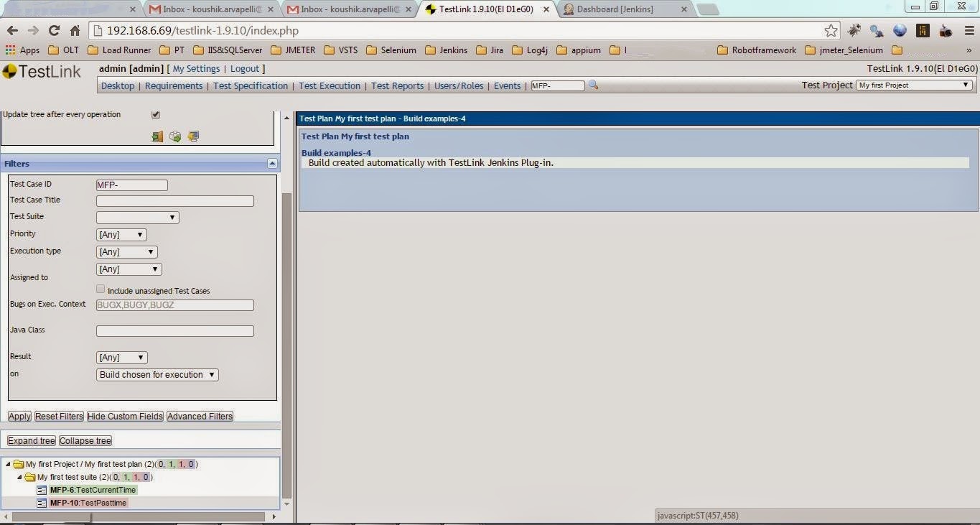Click the spider extension icon in toolbar
Image resolution: width=980 pixels, height=525 pixels.
tap(854, 31)
